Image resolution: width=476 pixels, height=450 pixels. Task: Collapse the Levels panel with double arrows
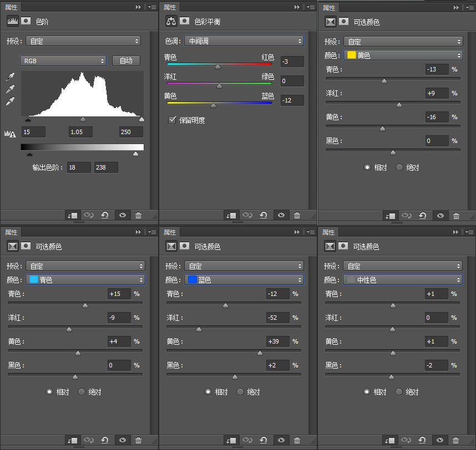click(139, 7)
